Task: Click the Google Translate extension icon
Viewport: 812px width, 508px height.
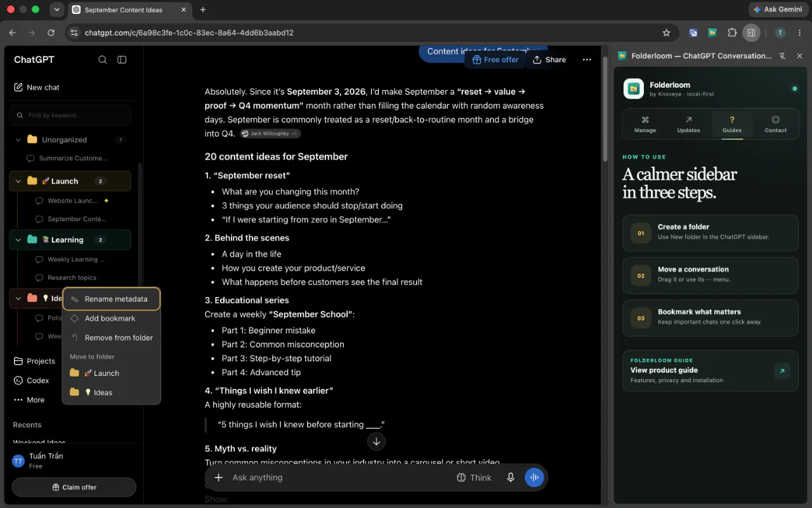Action: 693,32
